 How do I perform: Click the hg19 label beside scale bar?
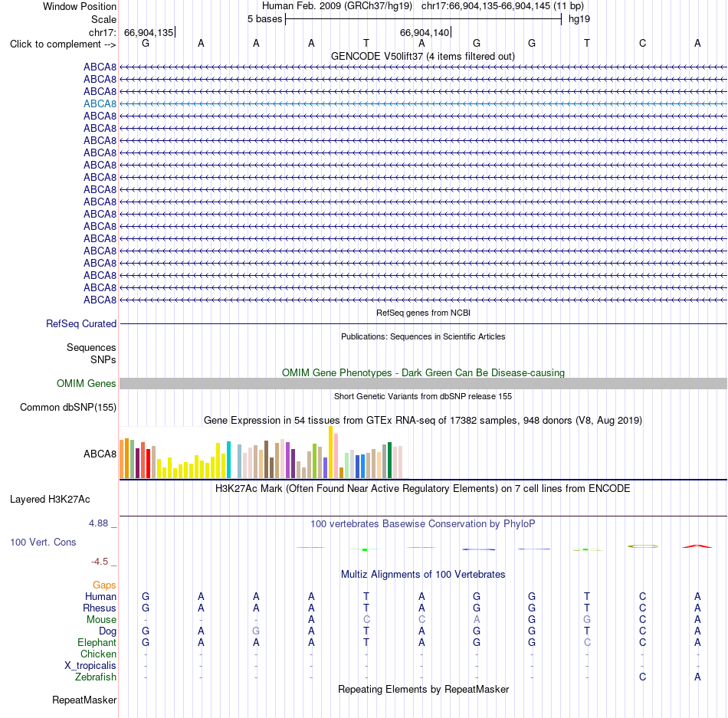coord(579,19)
